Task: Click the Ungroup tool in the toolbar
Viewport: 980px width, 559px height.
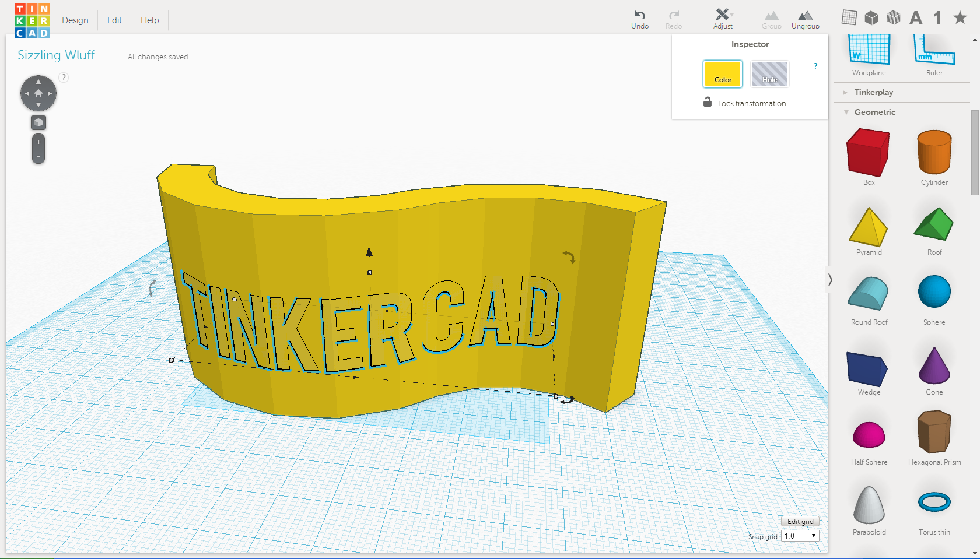Action: [806, 18]
